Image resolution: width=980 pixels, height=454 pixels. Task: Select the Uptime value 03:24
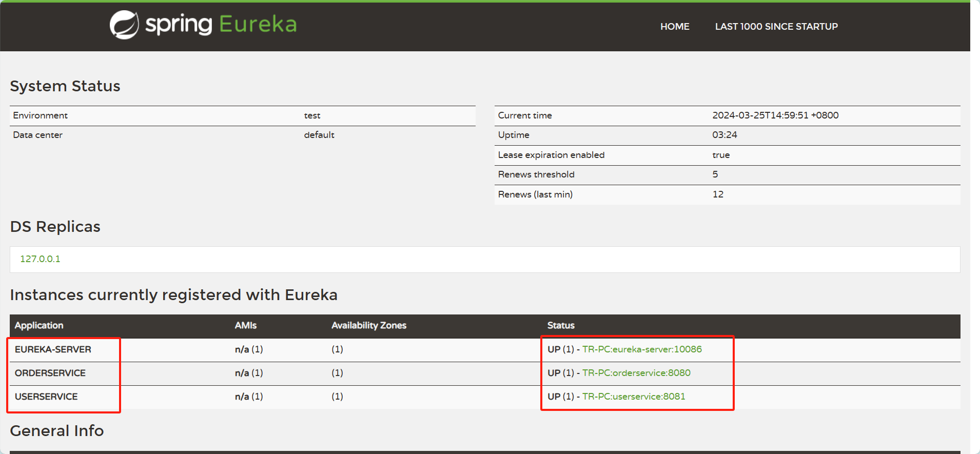(724, 135)
